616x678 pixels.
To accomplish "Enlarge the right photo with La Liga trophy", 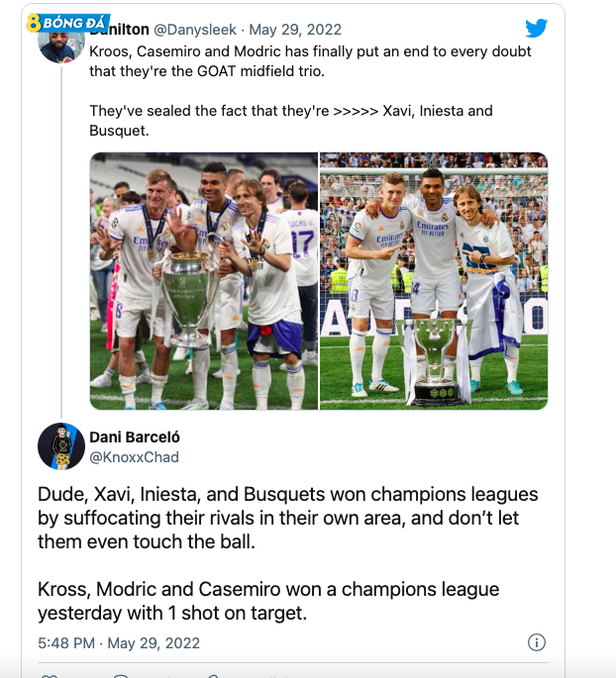I will click(x=434, y=281).
